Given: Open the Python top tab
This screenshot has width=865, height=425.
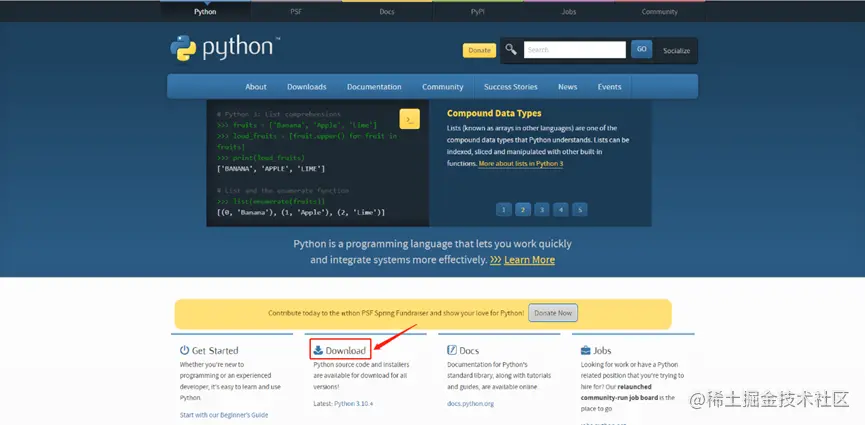Looking at the screenshot, I should [205, 12].
